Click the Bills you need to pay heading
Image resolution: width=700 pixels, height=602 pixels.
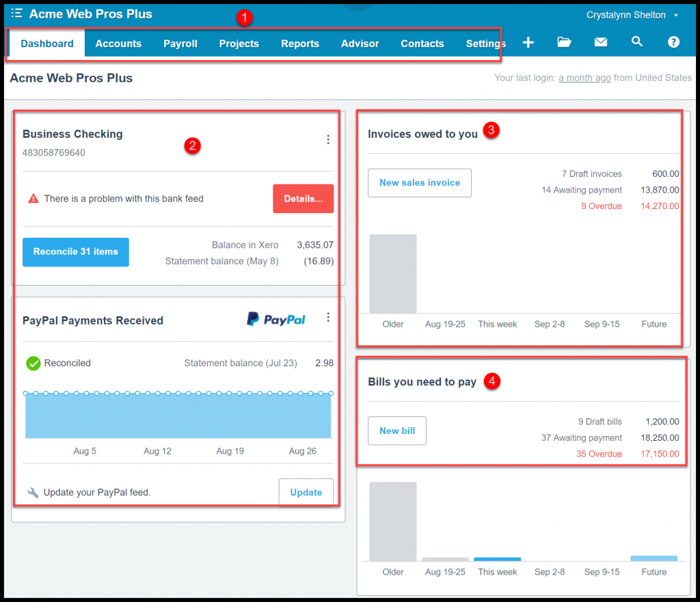422,382
